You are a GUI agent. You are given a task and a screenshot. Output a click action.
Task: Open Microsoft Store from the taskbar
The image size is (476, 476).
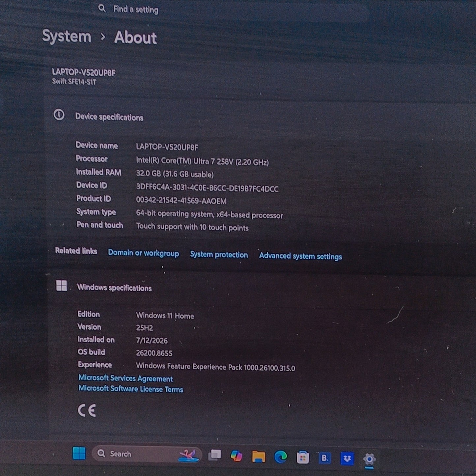303,458
